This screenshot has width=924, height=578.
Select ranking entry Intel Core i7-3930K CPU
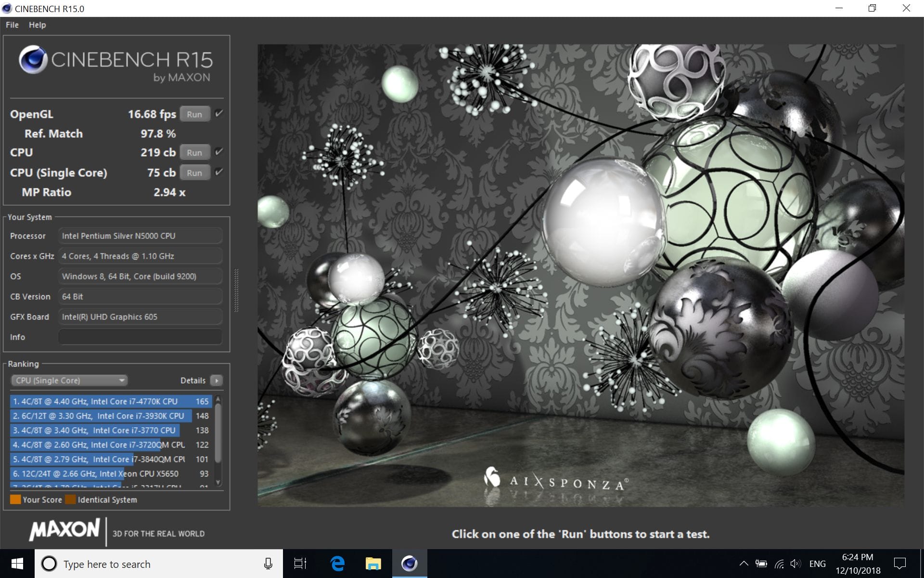click(x=111, y=416)
